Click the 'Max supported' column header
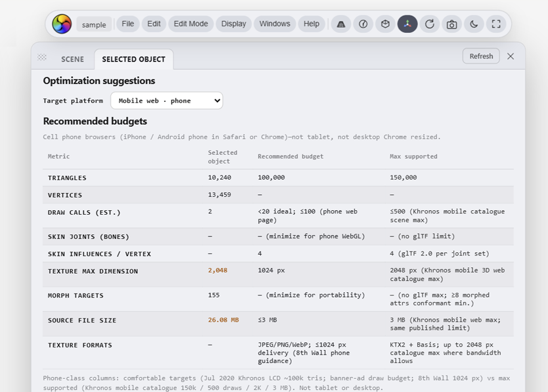Image resolution: width=548 pixels, height=392 pixels. pos(413,156)
